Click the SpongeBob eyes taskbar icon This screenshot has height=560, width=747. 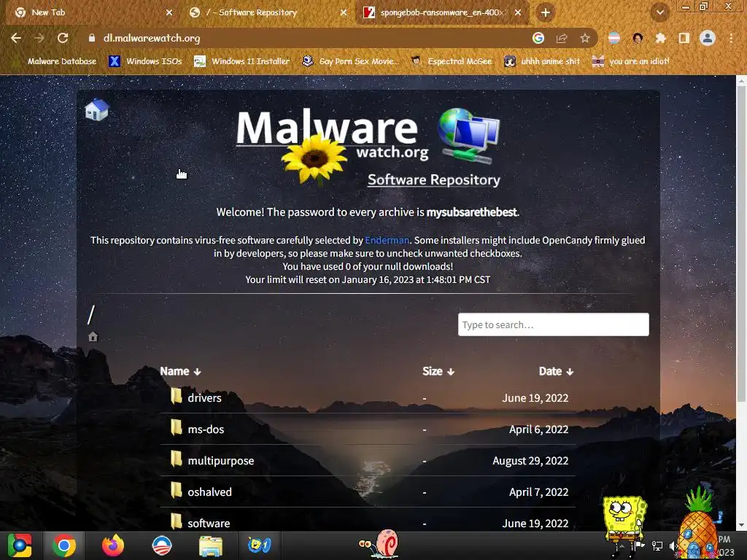[259, 545]
